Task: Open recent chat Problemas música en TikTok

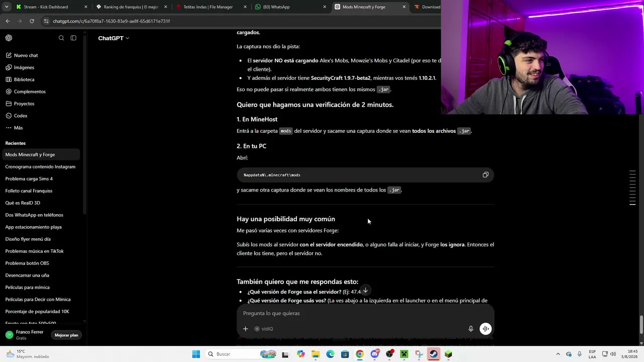Action: (x=41, y=251)
